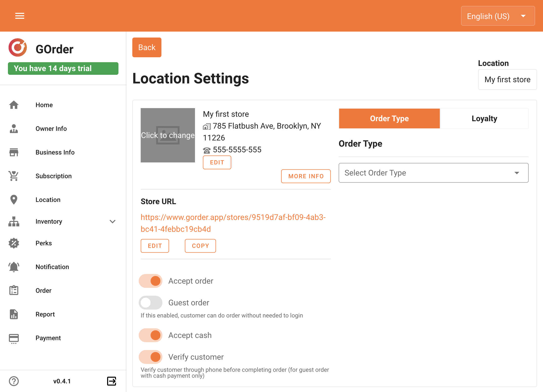
Task: Open the Perks menu item
Action: (x=63, y=243)
